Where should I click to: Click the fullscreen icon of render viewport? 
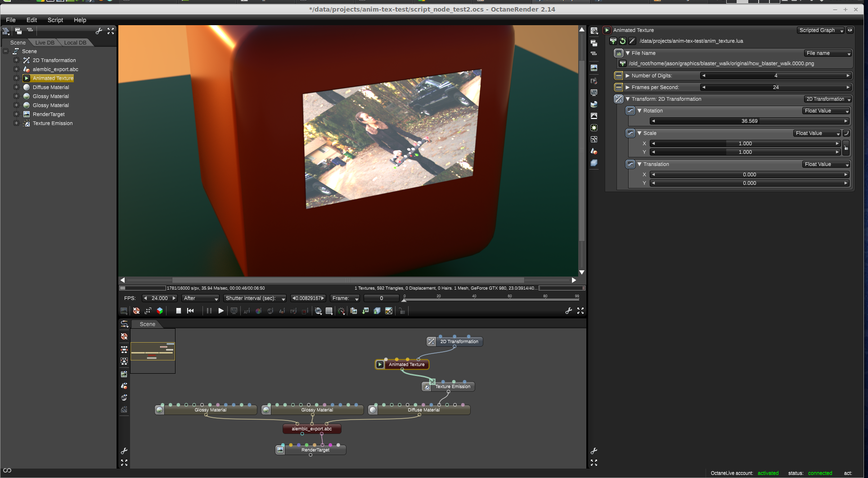[580, 311]
